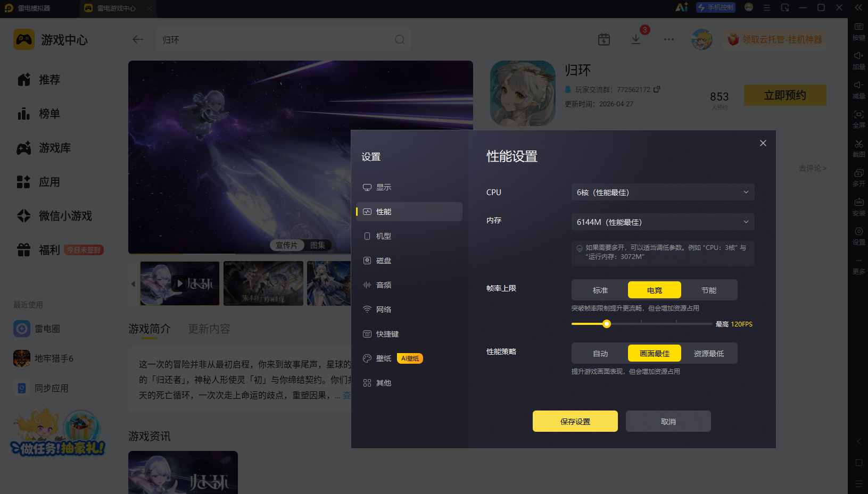Click the frame rate FPS slider handle
868x494 pixels.
click(607, 324)
